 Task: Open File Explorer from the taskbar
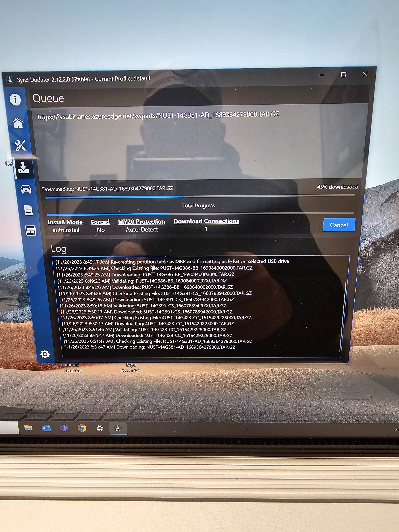pos(28,428)
